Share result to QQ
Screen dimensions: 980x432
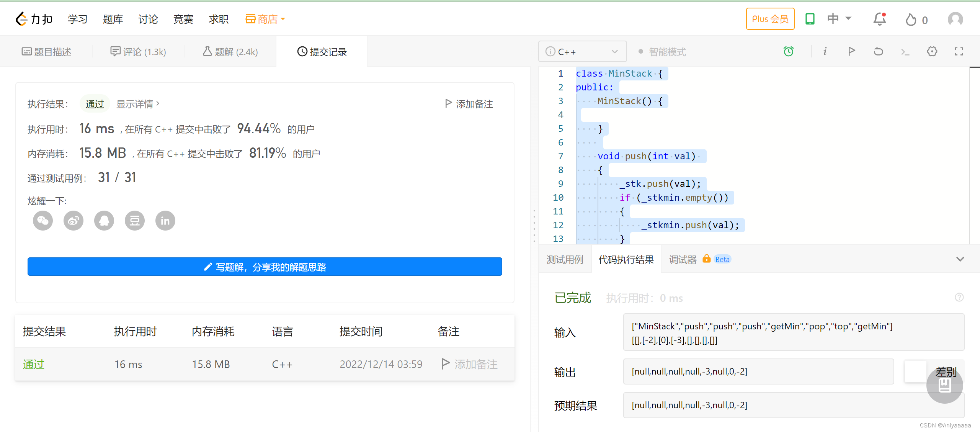click(104, 221)
